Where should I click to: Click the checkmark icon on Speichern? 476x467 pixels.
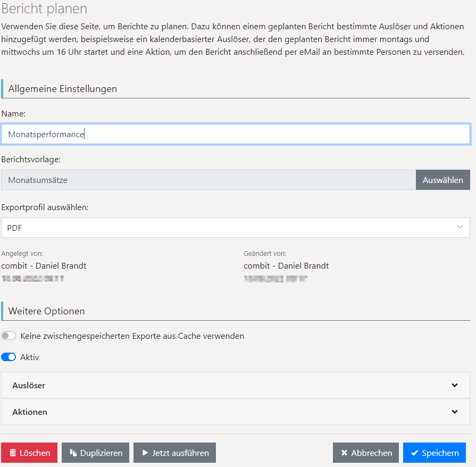pos(414,453)
